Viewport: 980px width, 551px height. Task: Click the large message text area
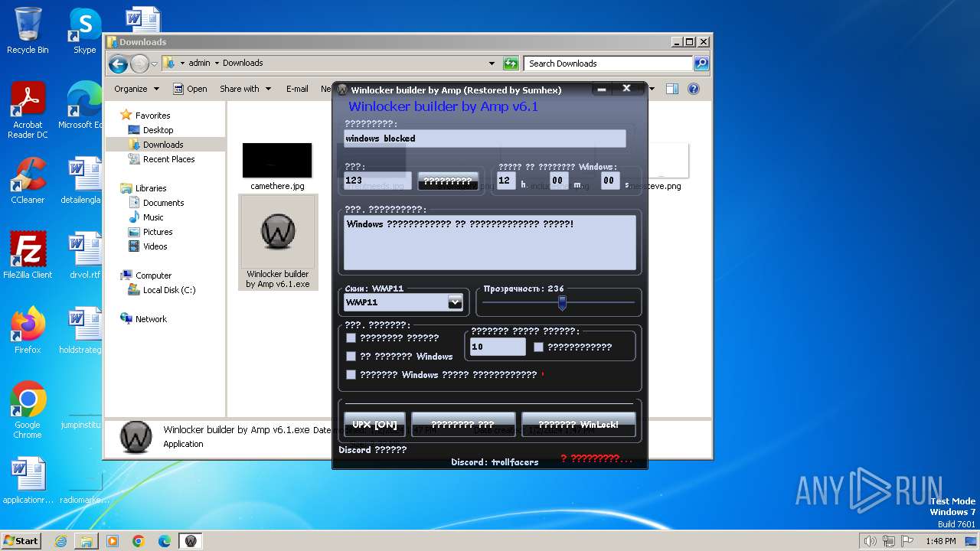489,243
